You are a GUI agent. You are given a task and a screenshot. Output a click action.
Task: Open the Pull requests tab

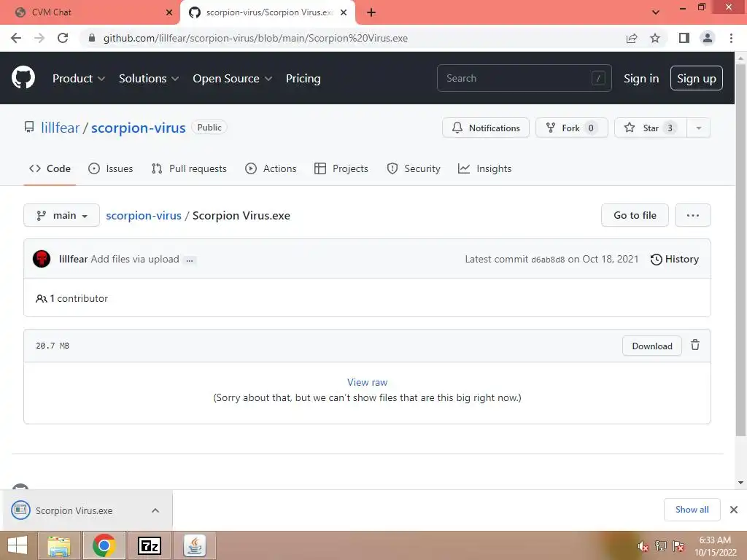pos(189,168)
